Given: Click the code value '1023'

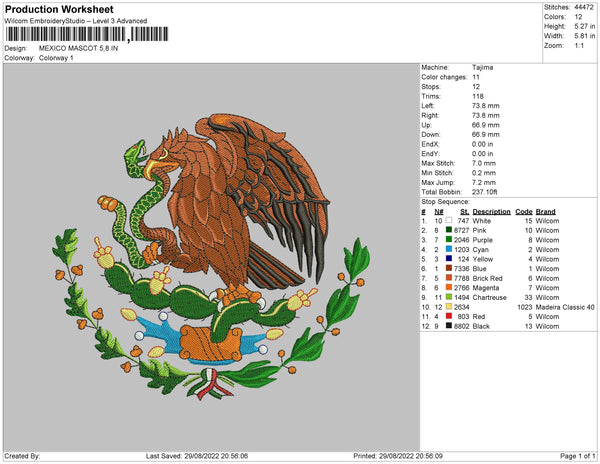Looking at the screenshot, I should click(525, 307).
